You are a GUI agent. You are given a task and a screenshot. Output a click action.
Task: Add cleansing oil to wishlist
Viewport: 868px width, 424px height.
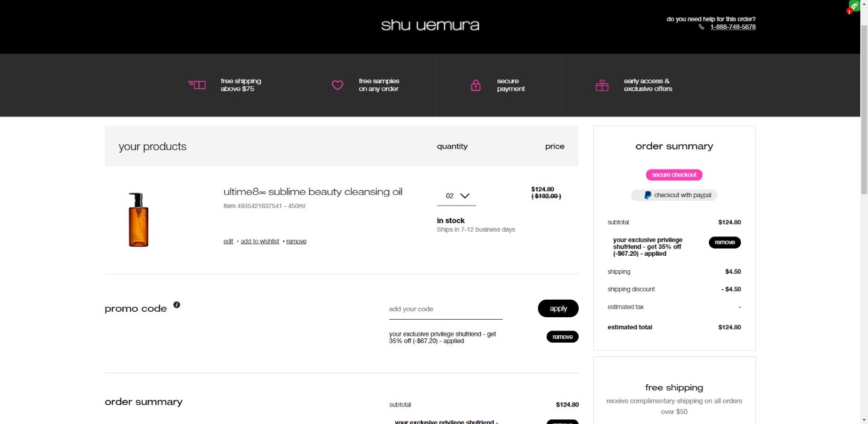pos(260,241)
